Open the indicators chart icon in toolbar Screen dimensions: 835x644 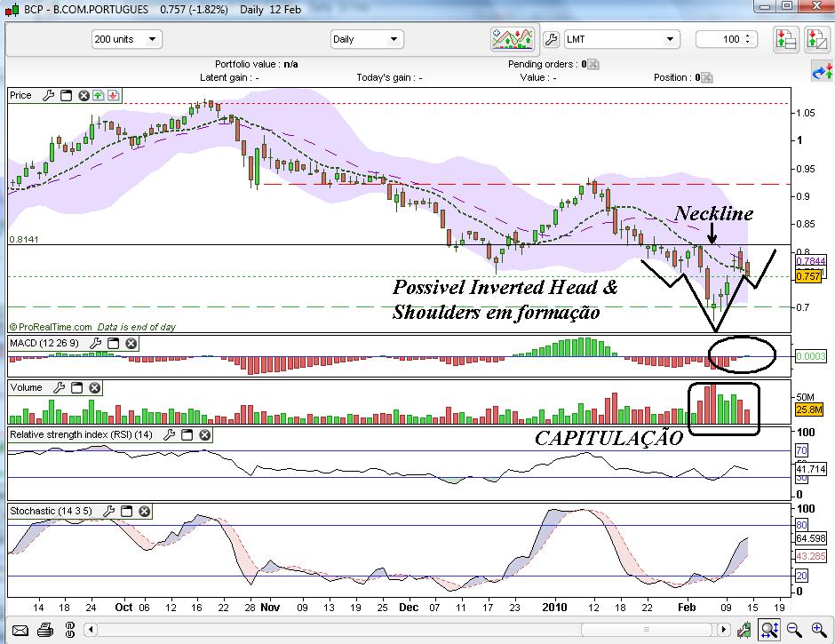pos(513,39)
